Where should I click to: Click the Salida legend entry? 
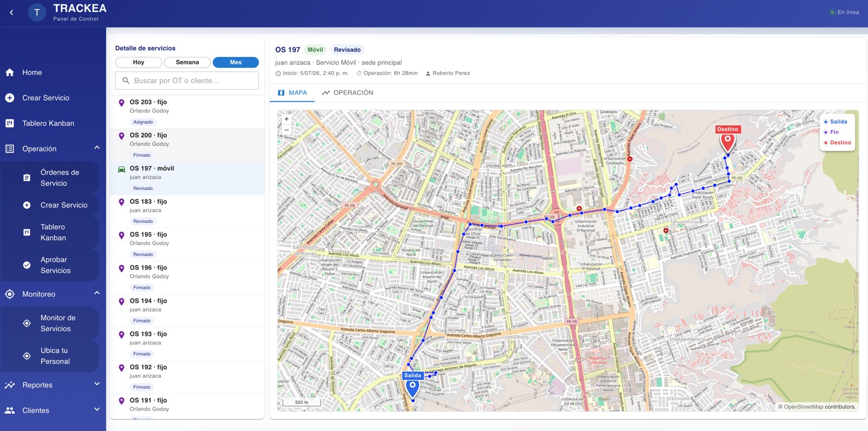click(835, 122)
